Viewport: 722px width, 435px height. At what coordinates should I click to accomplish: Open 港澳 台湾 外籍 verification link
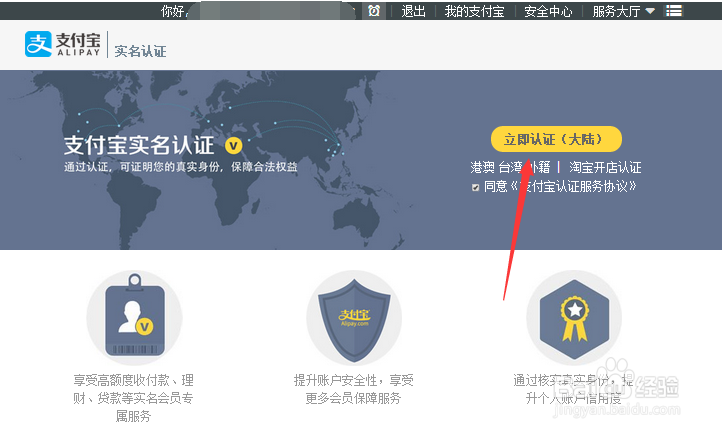[x=510, y=167]
